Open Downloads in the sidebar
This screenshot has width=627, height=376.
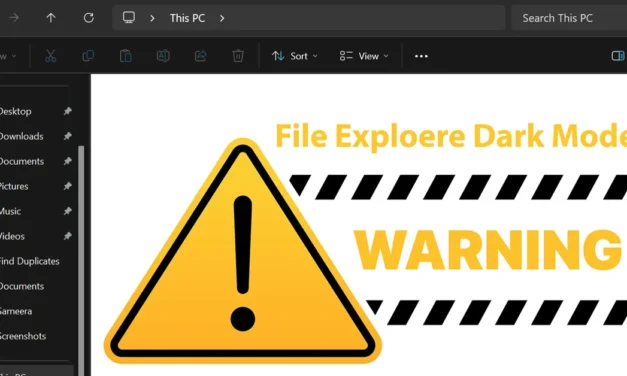[x=21, y=136]
